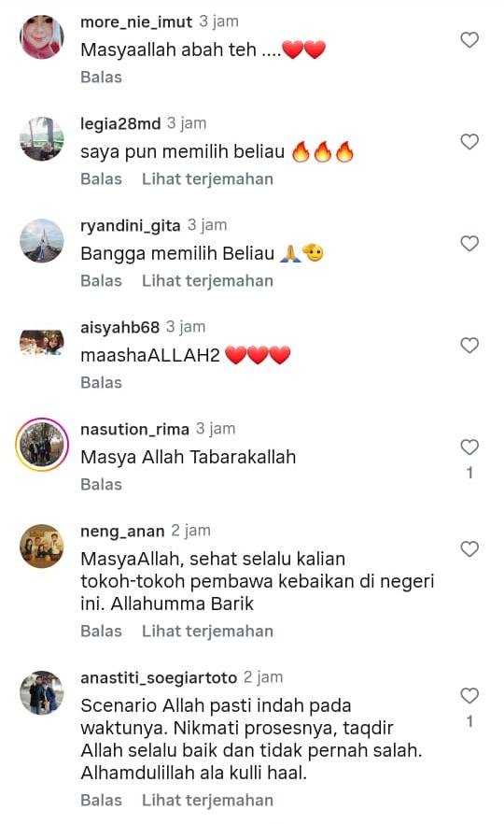
Task: Tap the heart beside aisyahb68's comment
Action: click(x=469, y=346)
